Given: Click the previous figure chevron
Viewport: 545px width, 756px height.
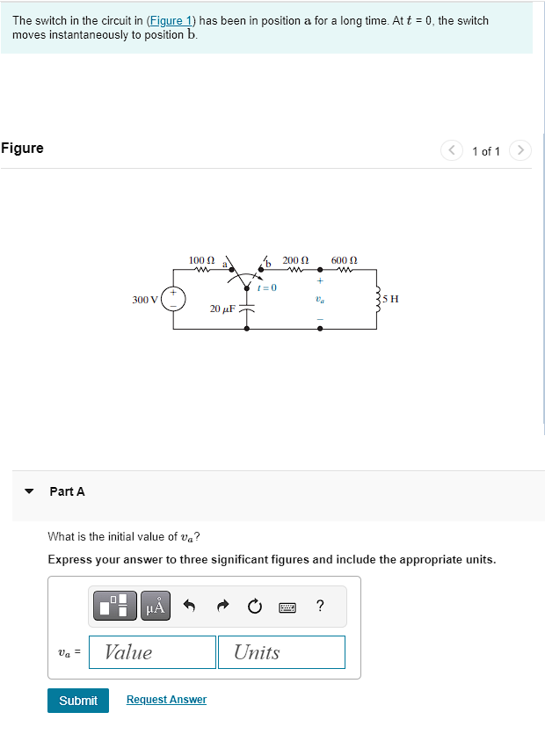Looking at the screenshot, I should tap(451, 150).
